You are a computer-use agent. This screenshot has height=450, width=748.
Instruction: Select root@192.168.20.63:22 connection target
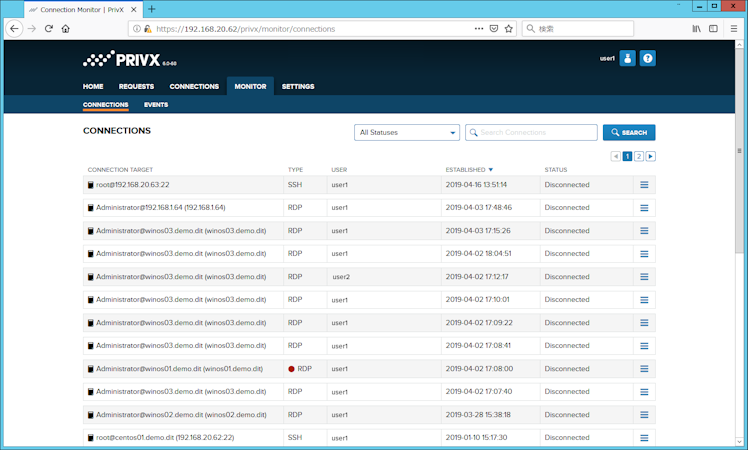tap(133, 185)
